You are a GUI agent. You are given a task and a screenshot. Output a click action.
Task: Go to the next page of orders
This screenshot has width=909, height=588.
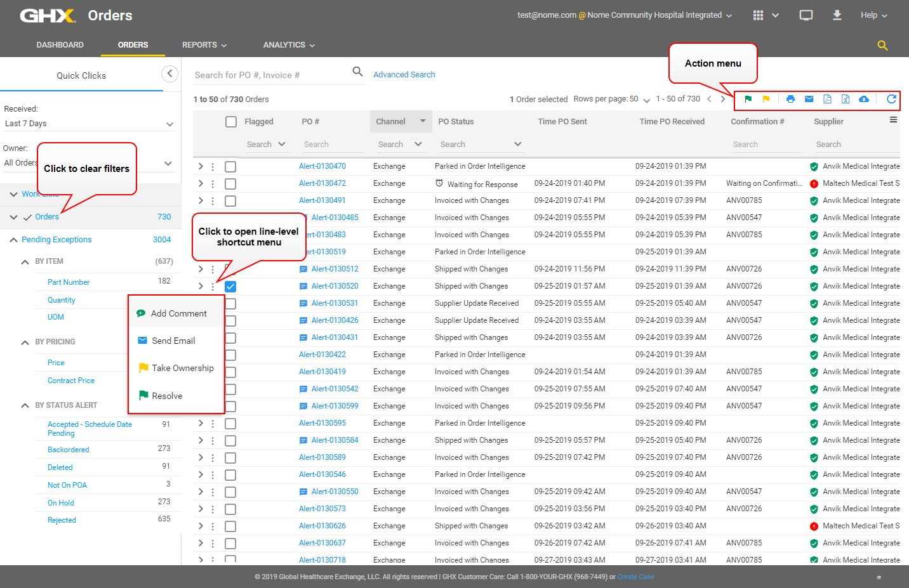click(722, 99)
